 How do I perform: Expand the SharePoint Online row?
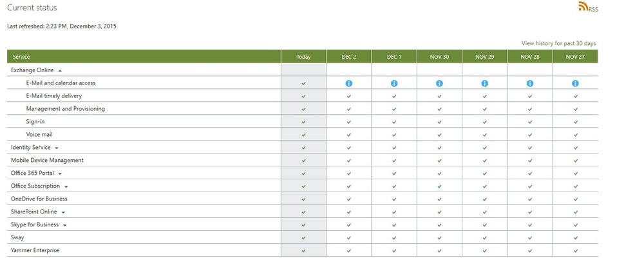(63, 212)
